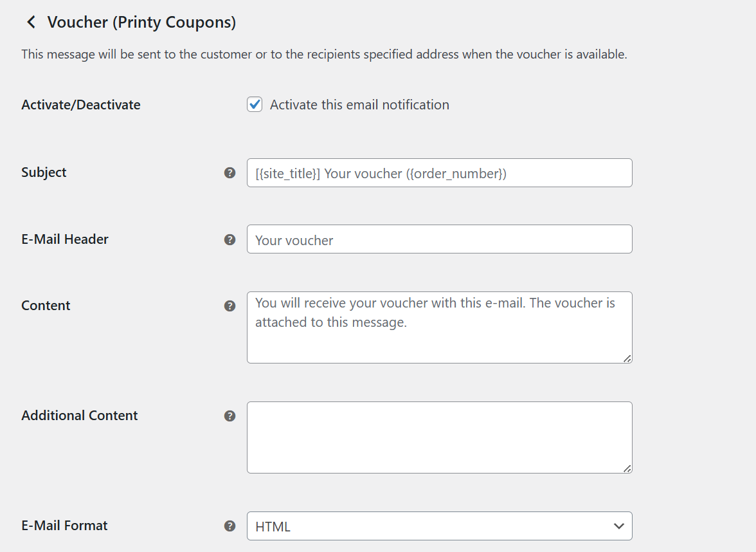Click the help icon for Content
The width and height of the screenshot is (756, 552).
(230, 306)
